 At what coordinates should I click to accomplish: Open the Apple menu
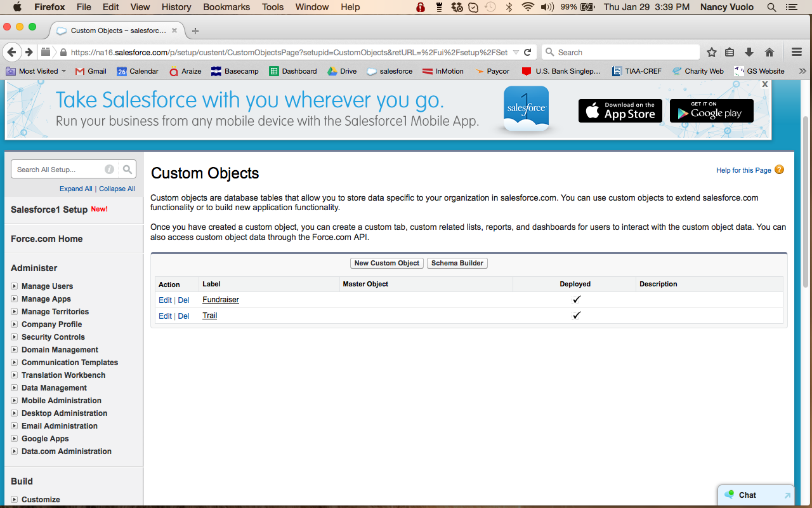point(17,7)
